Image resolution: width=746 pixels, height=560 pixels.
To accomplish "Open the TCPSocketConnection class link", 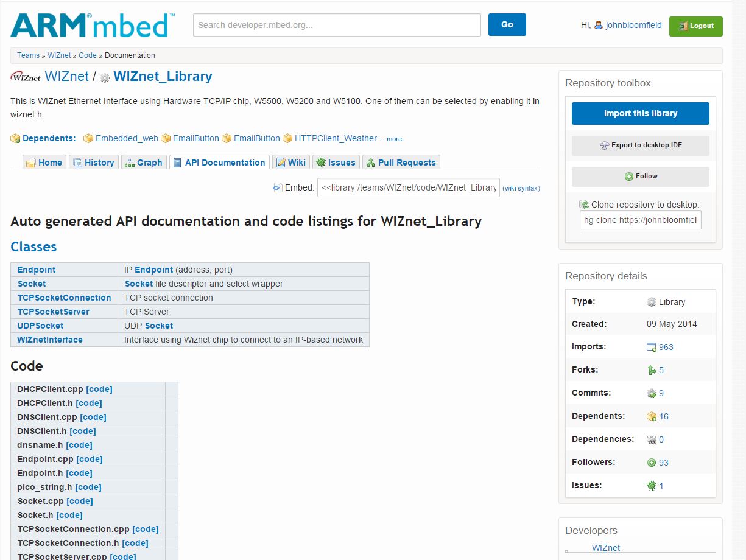I will 64,298.
